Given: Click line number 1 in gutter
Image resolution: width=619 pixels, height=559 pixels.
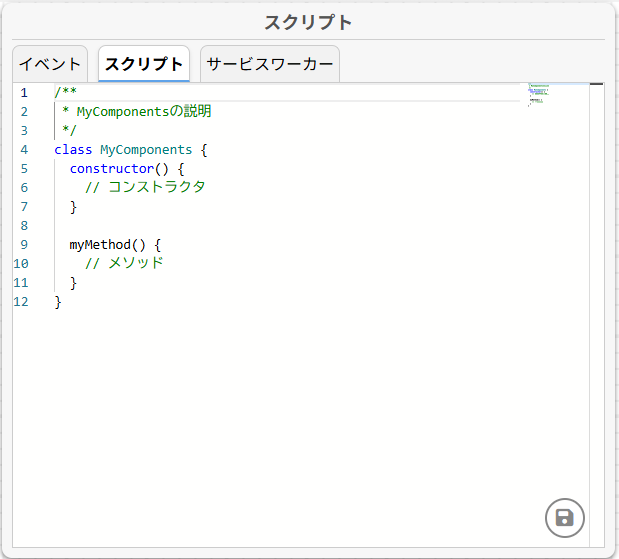Looking at the screenshot, I should click(x=24, y=93).
